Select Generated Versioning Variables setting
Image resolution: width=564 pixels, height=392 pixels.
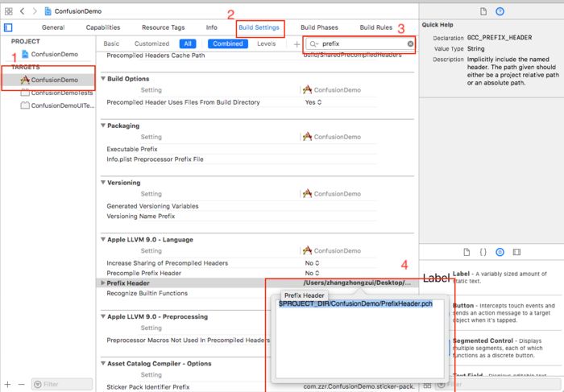click(x=152, y=206)
